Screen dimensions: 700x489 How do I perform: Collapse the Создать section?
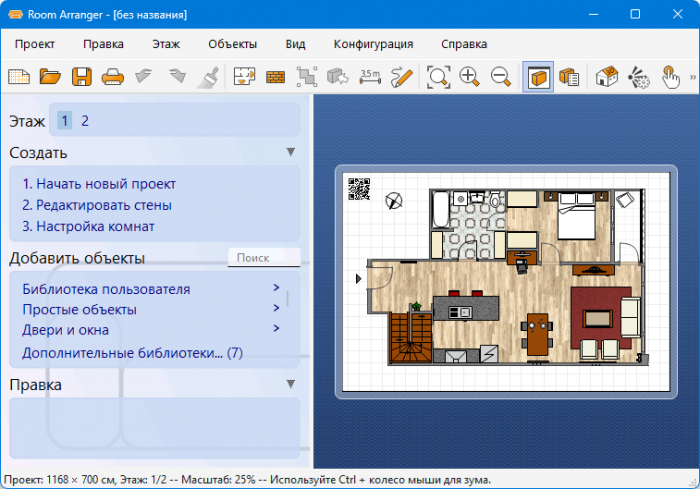tap(291, 152)
